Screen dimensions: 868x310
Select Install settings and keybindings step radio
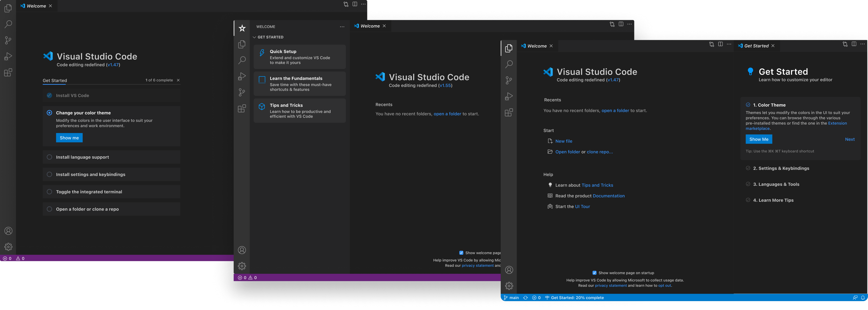(x=50, y=174)
